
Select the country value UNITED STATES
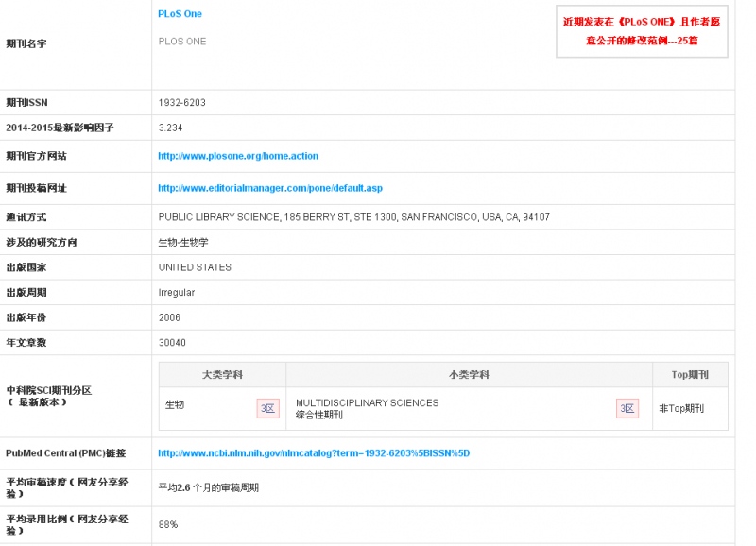195,267
